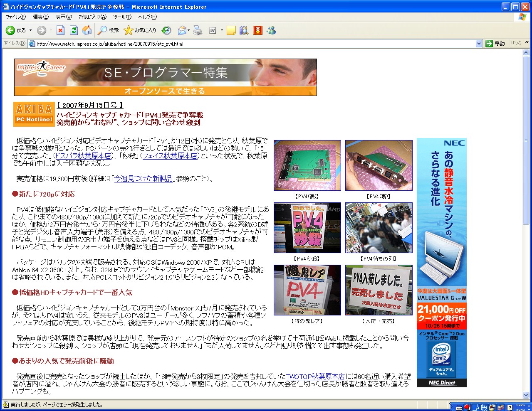Toggle KANA lock on the language bar
Screen dimensions: 532x411
click(520, 409)
